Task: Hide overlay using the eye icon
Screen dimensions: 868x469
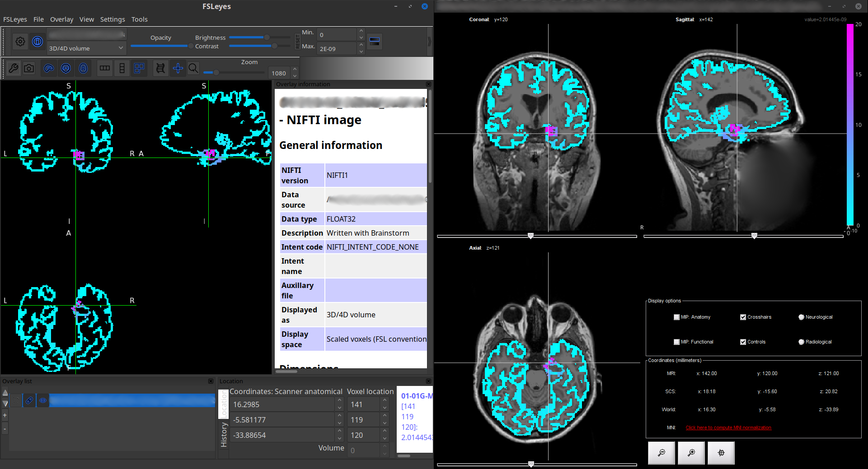Action: click(x=43, y=400)
